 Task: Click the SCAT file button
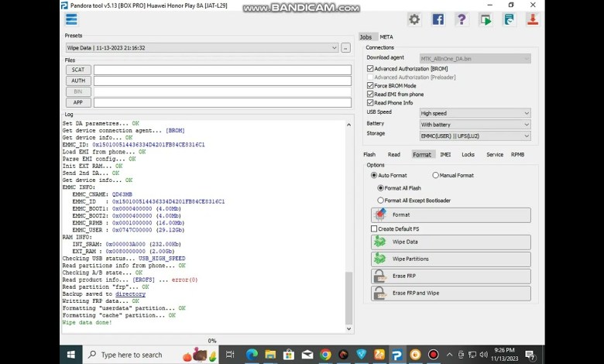coord(78,70)
